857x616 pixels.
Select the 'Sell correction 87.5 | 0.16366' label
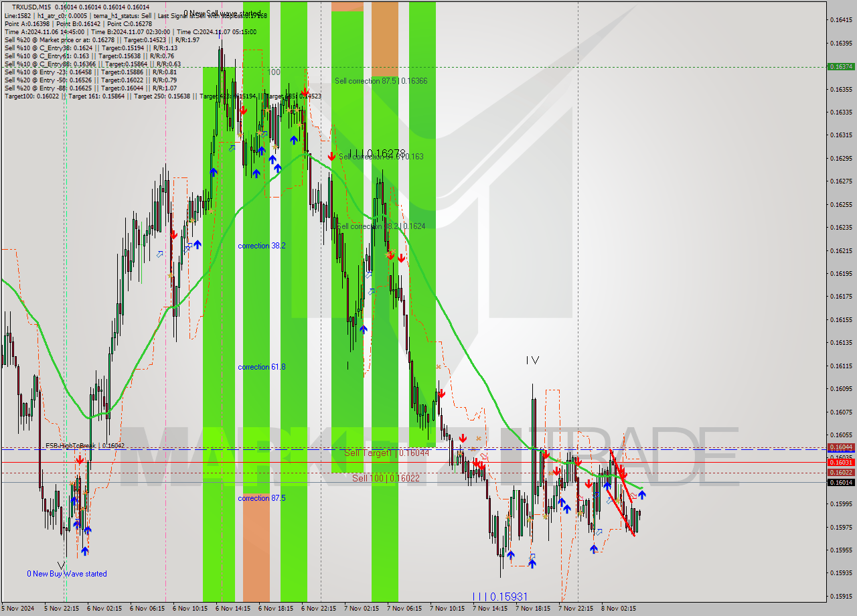381,81
